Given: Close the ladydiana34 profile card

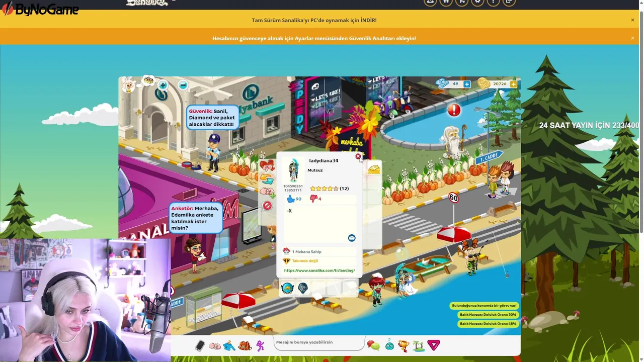Looking at the screenshot, I should click(358, 156).
